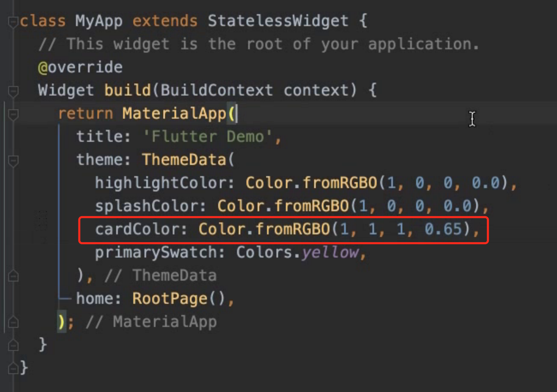This screenshot has height=392, width=557.
Task: Click the ThemeData constructor name
Action: 184,160
